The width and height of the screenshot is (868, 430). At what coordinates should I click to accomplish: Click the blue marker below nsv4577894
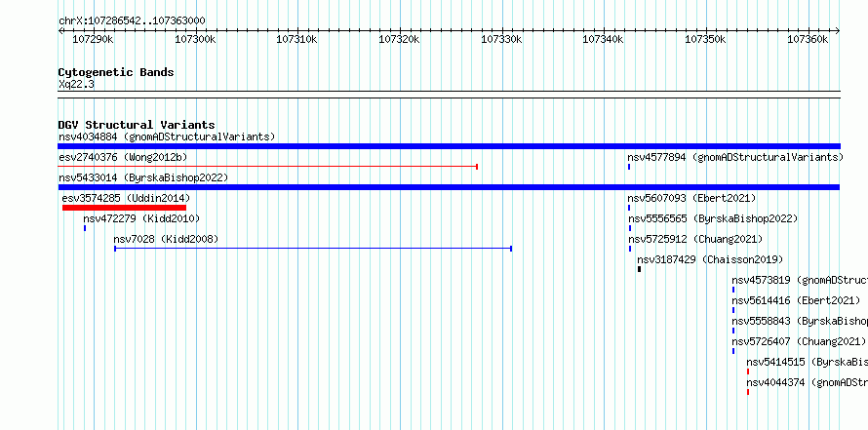(629, 167)
